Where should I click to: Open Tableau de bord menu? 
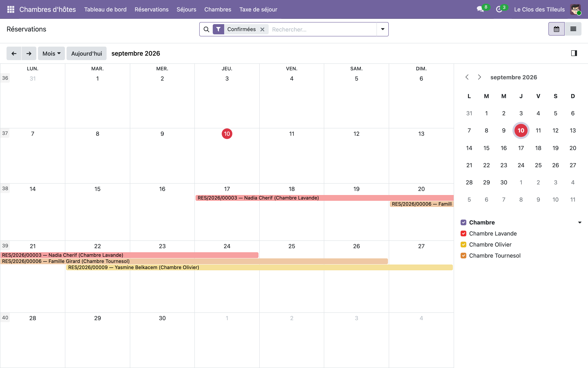click(x=105, y=9)
